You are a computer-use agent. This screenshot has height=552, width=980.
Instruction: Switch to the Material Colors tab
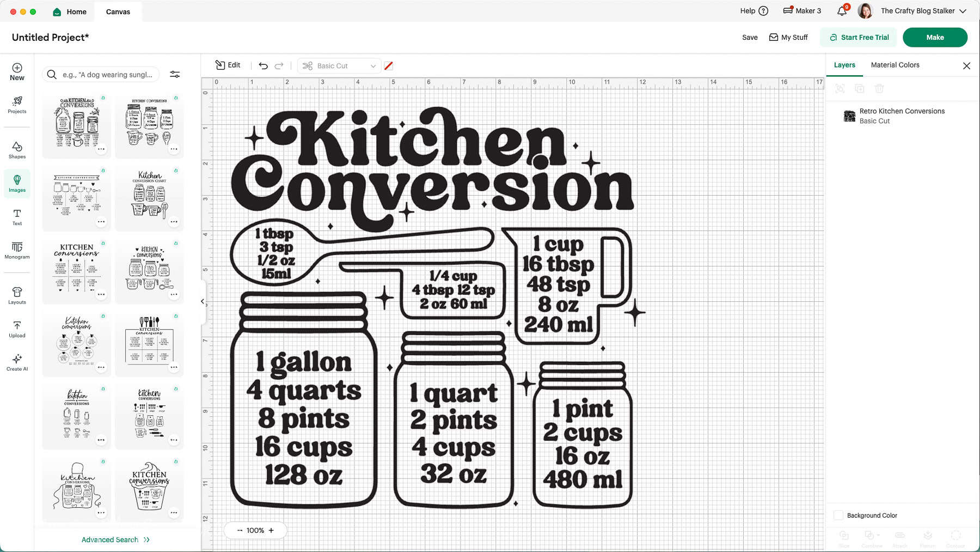(895, 64)
